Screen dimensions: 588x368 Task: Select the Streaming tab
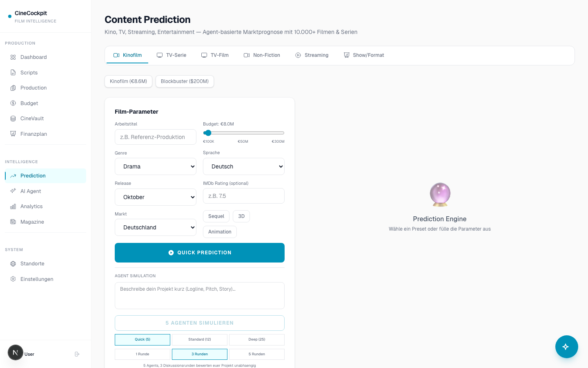click(312, 55)
